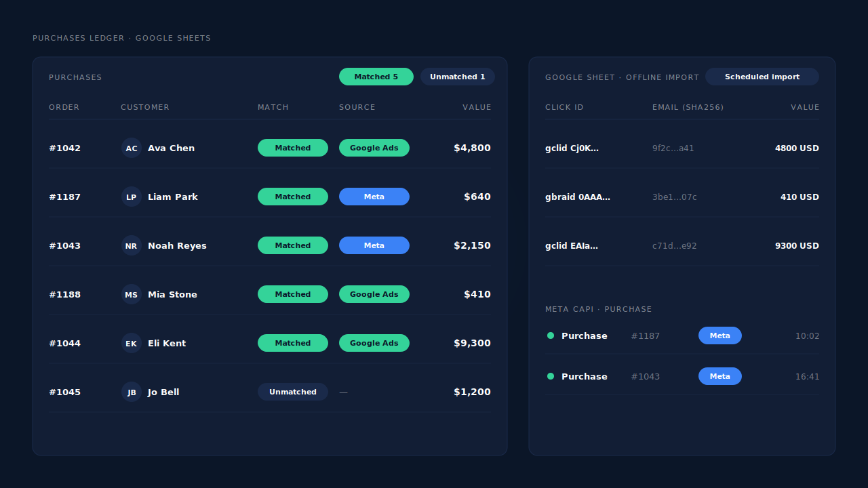Click Eli Kent's EK avatar
The image size is (868, 488).
pyautogui.click(x=132, y=343)
